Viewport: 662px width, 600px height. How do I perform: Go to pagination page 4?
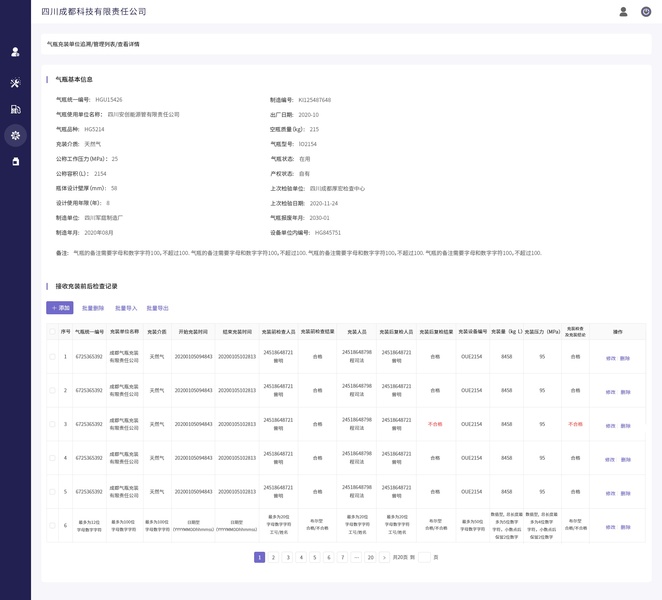(301, 557)
